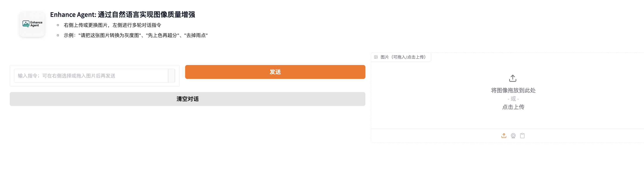
Task: Click the Enhance Agent logo
Action: tap(32, 24)
